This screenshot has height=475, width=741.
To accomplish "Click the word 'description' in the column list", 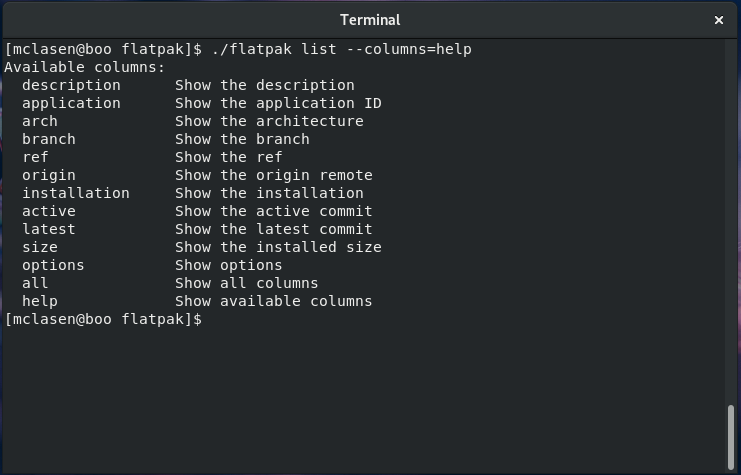I will pos(71,85).
